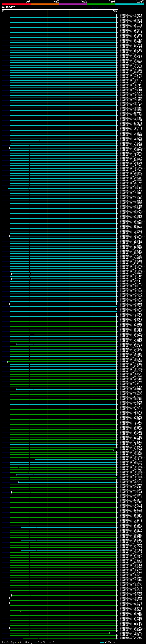Select hit UniRef100_A9PE99

pyautogui.click(x=131, y=72)
